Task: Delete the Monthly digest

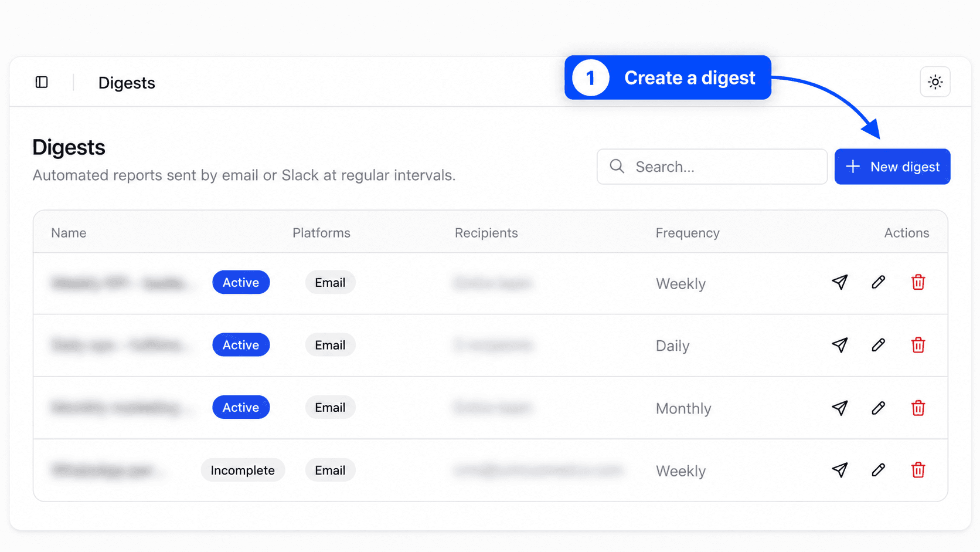Action: click(918, 408)
